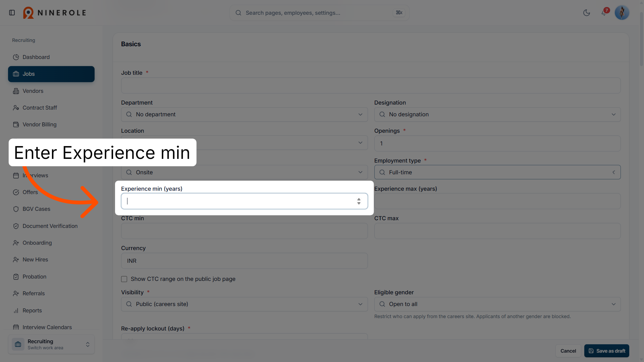Image resolution: width=644 pixels, height=362 pixels.
Task: Click search icon in Designation field
Action: click(382, 114)
